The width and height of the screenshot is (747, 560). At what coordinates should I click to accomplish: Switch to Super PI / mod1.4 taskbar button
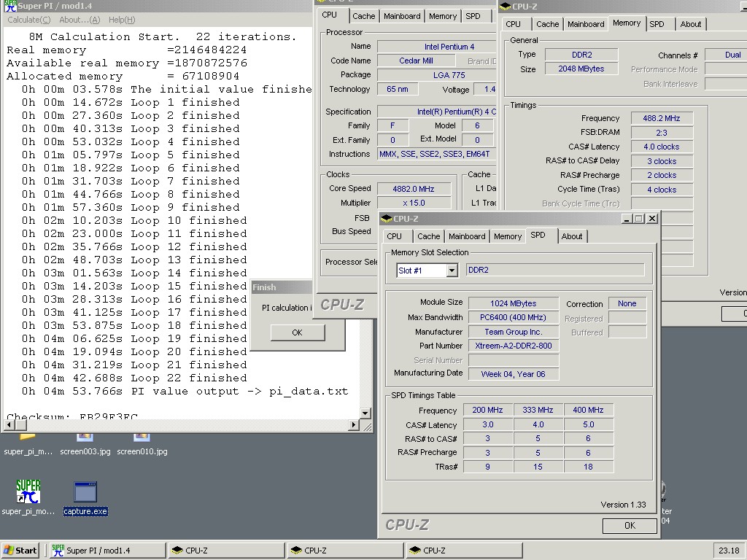click(x=107, y=551)
